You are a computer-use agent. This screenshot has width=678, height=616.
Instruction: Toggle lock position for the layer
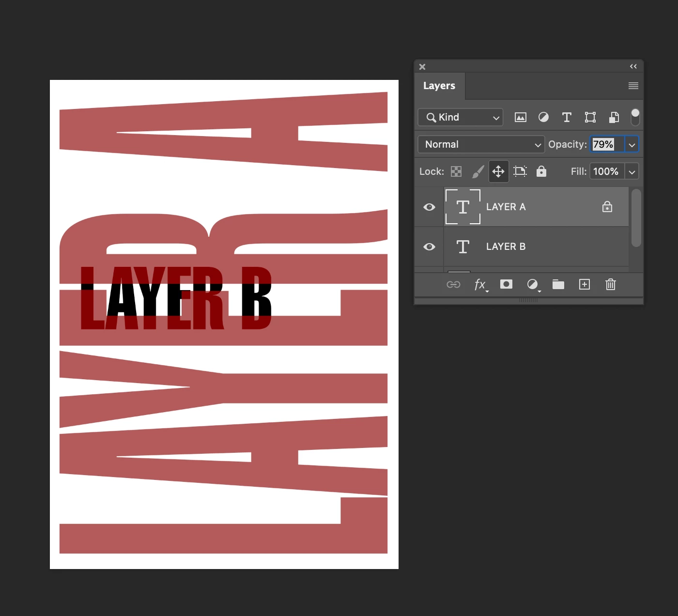498,171
